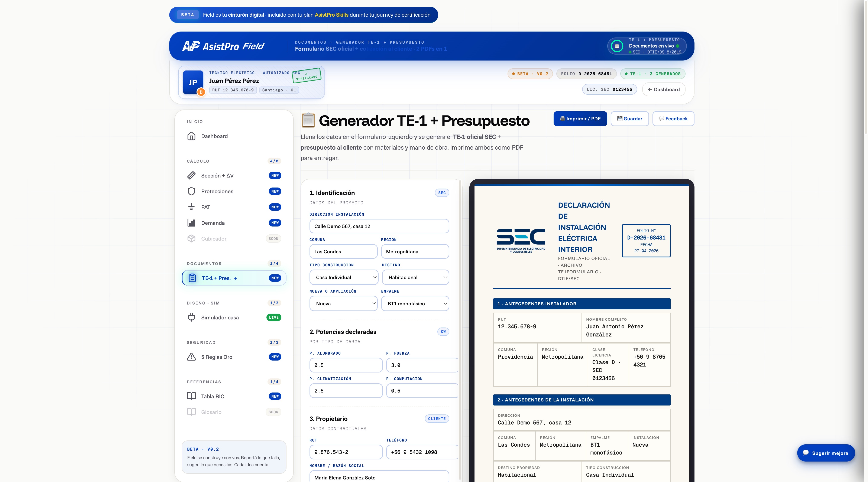This screenshot has height=482, width=868.
Task: Open Tabla RIC reference
Action: point(234,396)
